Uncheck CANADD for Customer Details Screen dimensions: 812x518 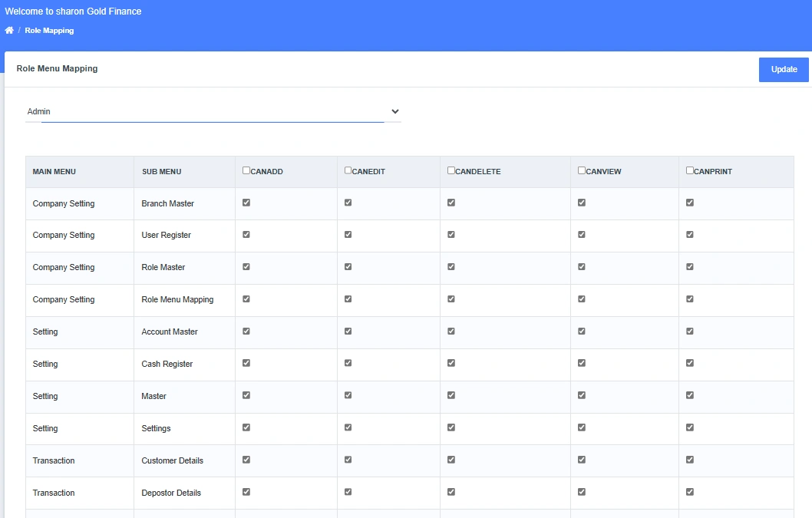(246, 460)
